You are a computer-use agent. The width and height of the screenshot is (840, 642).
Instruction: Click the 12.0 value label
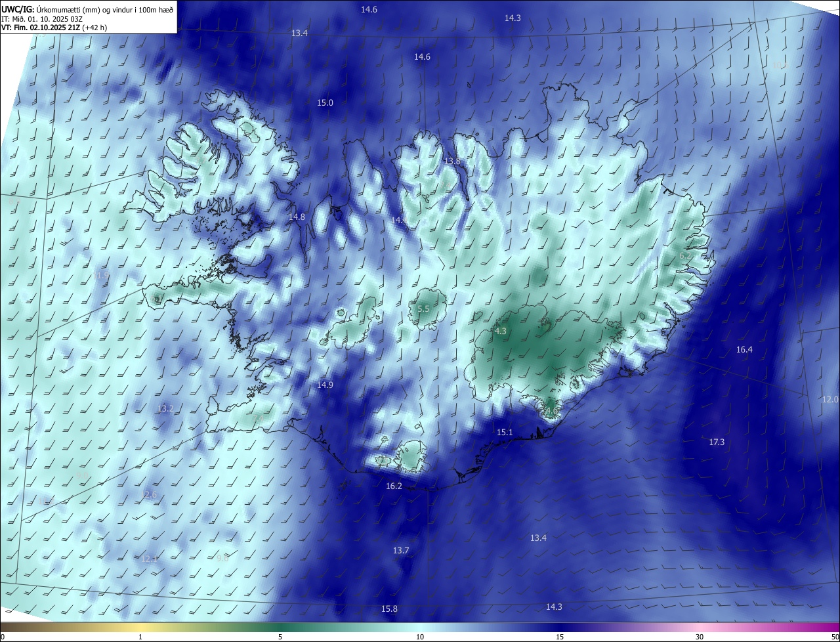(x=830, y=399)
